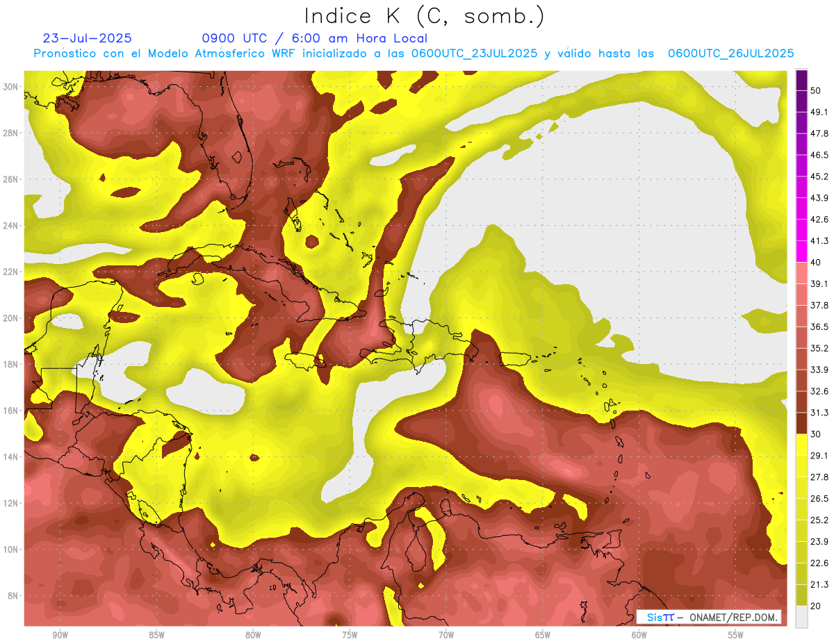Click the 14N latitude label
This screenshot has height=644, width=834.
[x=10, y=457]
